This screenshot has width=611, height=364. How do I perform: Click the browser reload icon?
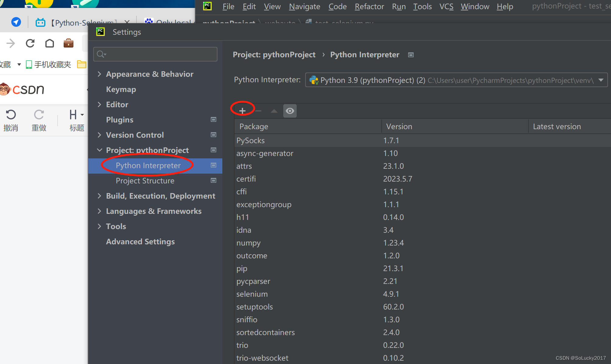tap(30, 43)
